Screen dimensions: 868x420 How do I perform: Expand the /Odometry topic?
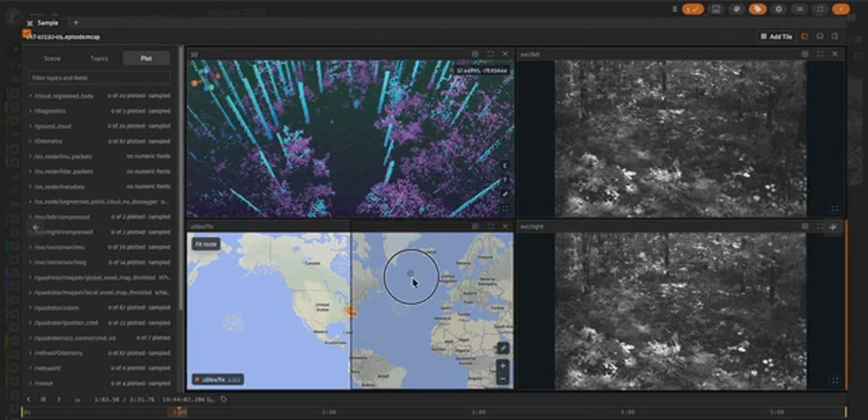click(100, 141)
